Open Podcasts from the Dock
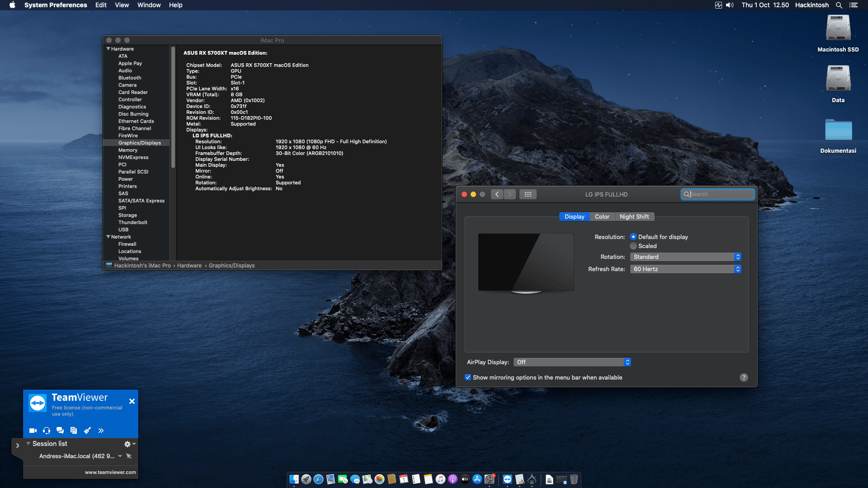This screenshot has height=488, width=868. [453, 479]
